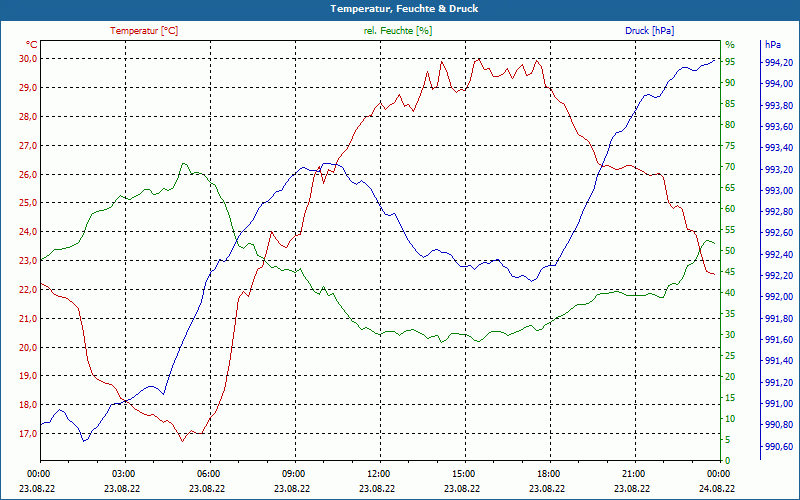This screenshot has width=800, height=500.
Task: Click the 95 humidity axis tick label
Action: point(730,62)
